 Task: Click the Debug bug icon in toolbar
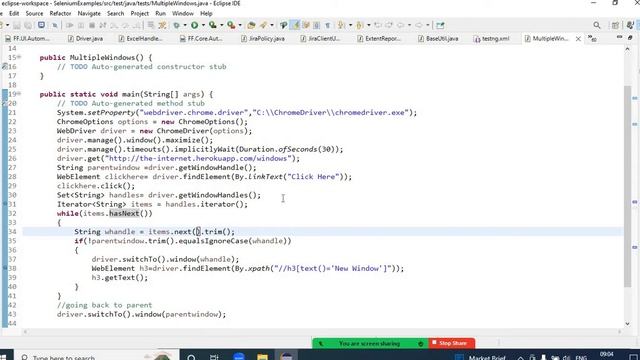[x=176, y=25]
